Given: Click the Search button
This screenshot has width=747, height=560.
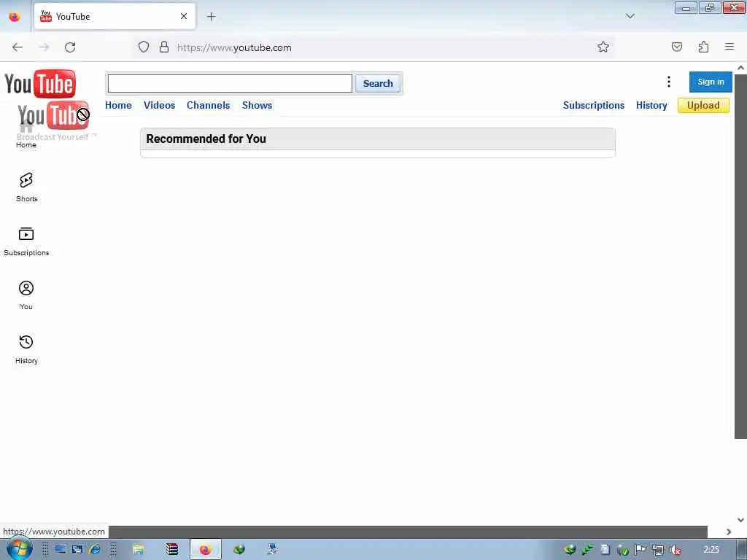Looking at the screenshot, I should 378,83.
